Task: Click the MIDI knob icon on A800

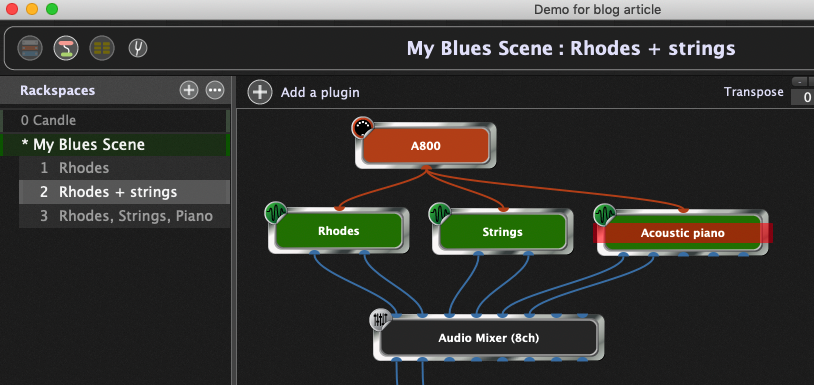Action: (362, 127)
